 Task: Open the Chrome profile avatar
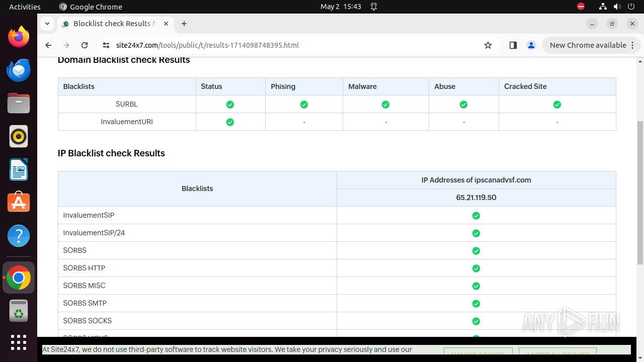tap(531, 45)
